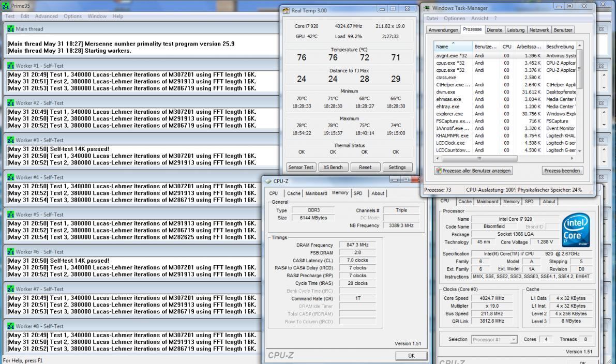Viewport: 616px width, 364px height.
Task: Switch to Dienste tab in Task-Manager
Action: [x=494, y=30]
